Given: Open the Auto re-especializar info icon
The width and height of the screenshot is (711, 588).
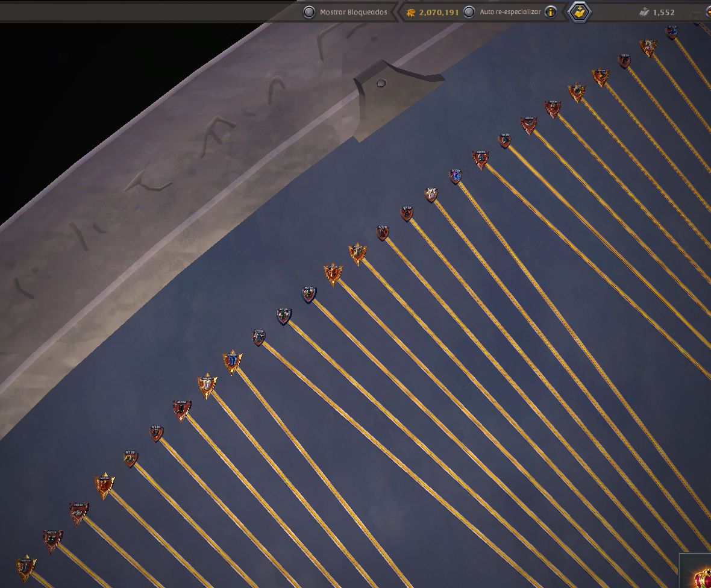Looking at the screenshot, I should tap(551, 12).
